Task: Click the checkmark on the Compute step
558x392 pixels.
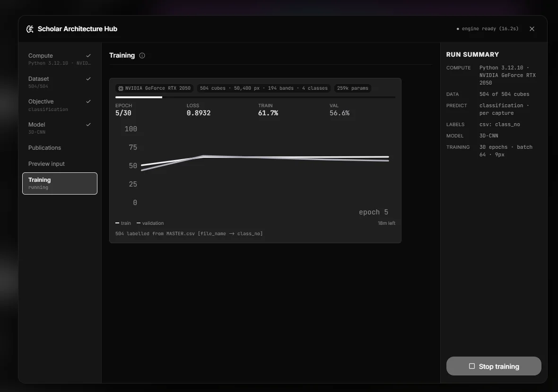Action: pos(88,55)
